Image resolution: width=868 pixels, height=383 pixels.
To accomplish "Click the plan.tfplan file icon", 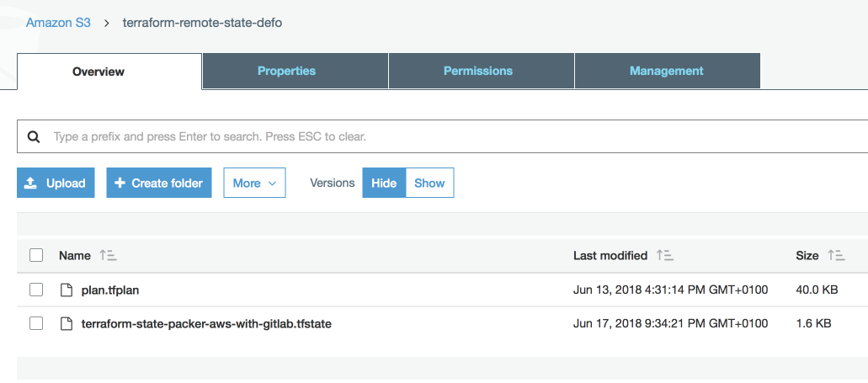I will click(x=67, y=290).
